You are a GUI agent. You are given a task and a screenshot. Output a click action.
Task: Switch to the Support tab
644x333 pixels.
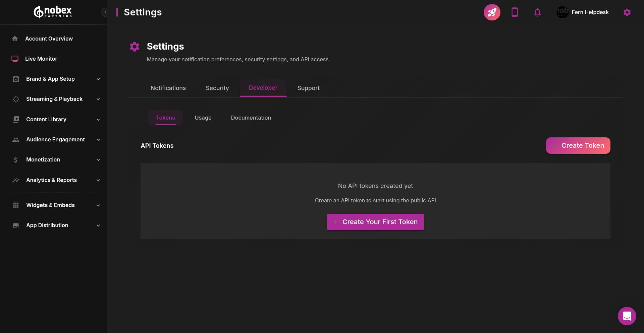308,88
